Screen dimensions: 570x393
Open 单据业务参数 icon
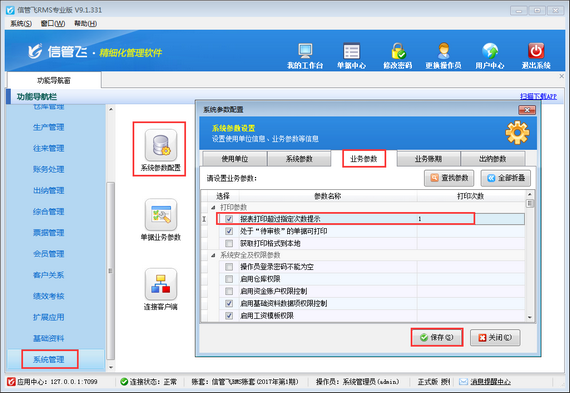(x=161, y=214)
